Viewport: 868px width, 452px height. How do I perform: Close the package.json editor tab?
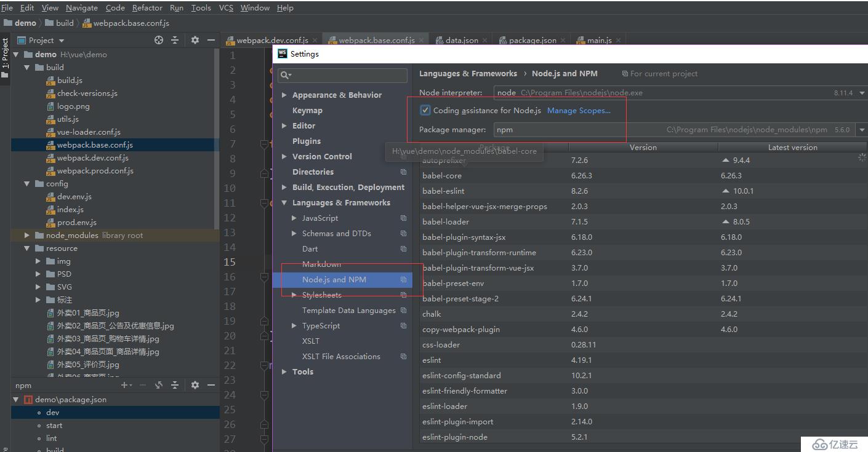[563, 40]
